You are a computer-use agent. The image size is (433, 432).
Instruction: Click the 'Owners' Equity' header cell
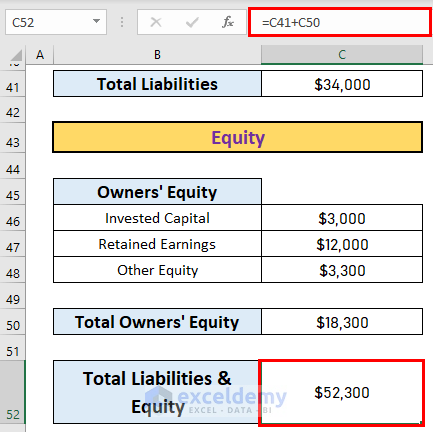tap(157, 192)
